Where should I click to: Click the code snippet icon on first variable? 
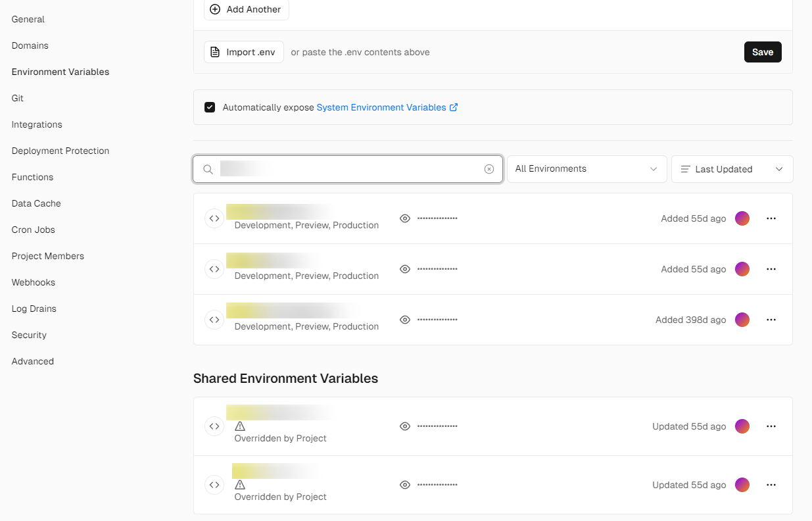pyautogui.click(x=214, y=218)
